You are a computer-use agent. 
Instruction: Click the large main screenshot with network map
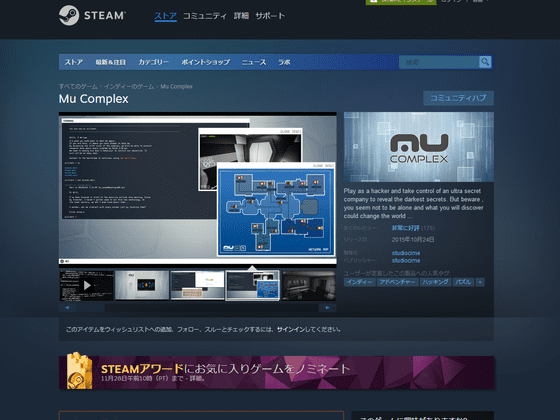pyautogui.click(x=198, y=190)
